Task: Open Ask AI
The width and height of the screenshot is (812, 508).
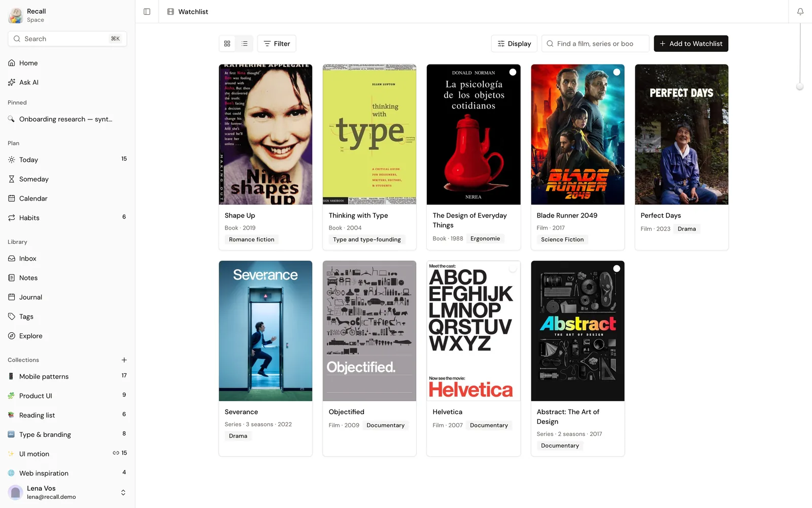Action: coord(67,82)
